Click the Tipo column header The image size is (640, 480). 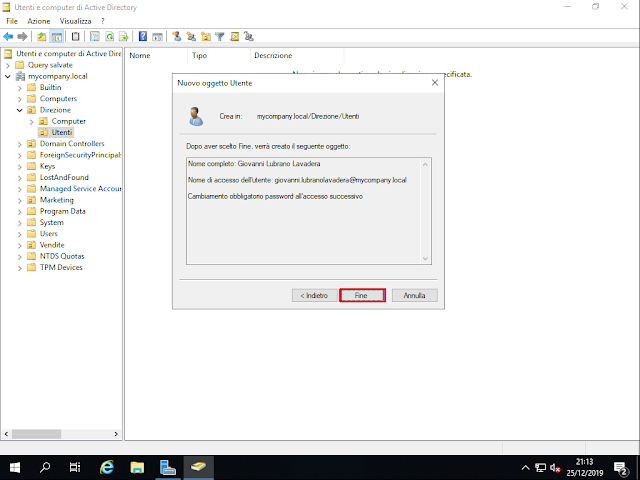coord(219,56)
